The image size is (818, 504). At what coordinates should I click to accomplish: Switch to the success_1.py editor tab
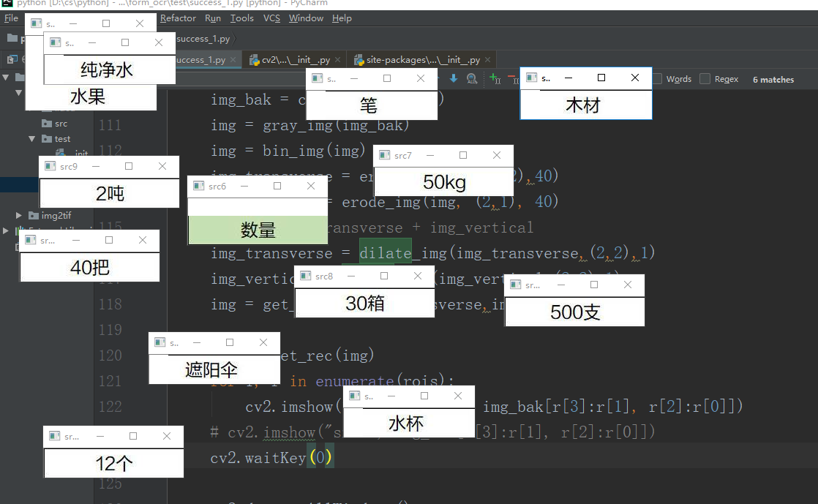point(208,60)
